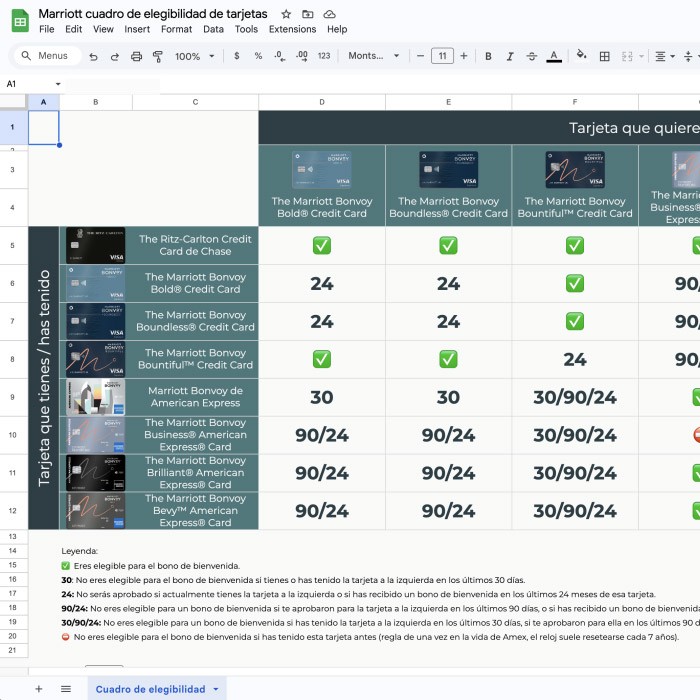700x700 pixels.
Task: Toggle italic formatting
Action: coord(510,56)
